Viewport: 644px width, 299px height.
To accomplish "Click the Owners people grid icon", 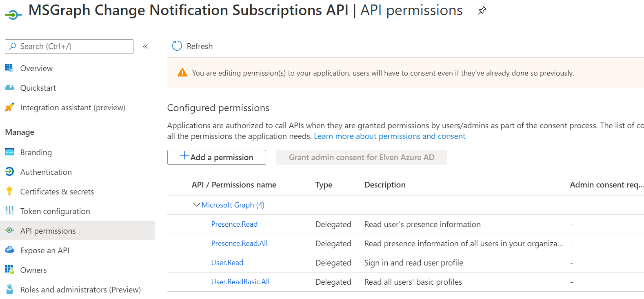I will pyautogui.click(x=9, y=270).
